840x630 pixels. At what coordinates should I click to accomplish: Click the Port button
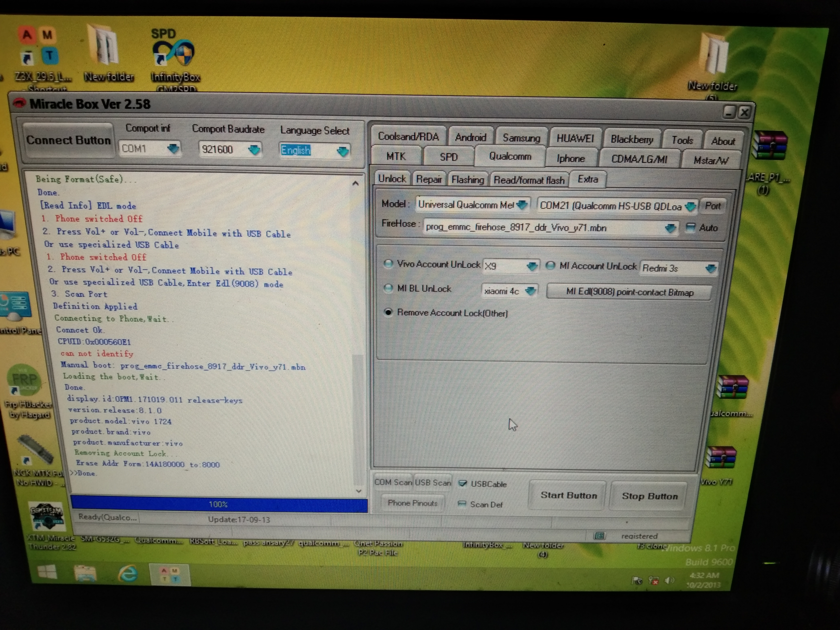tap(713, 206)
